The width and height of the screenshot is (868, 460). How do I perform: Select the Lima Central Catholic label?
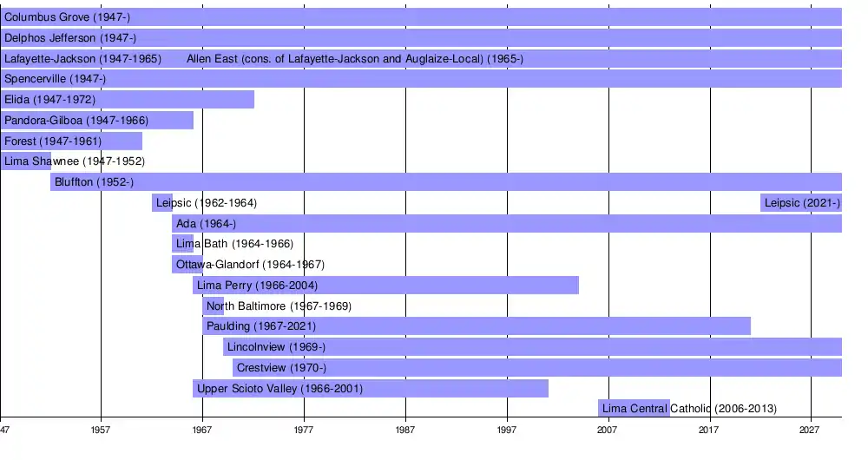click(x=688, y=409)
